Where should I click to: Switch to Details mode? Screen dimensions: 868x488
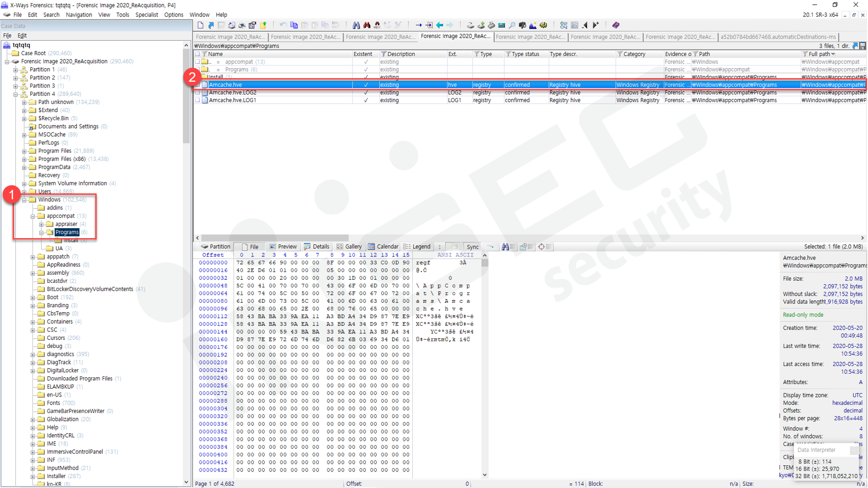tap(317, 246)
